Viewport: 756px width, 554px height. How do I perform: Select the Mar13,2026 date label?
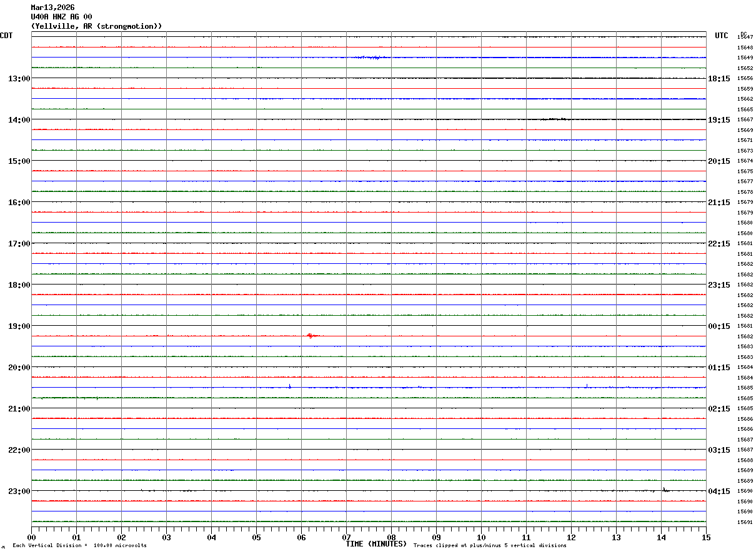pyautogui.click(x=52, y=8)
